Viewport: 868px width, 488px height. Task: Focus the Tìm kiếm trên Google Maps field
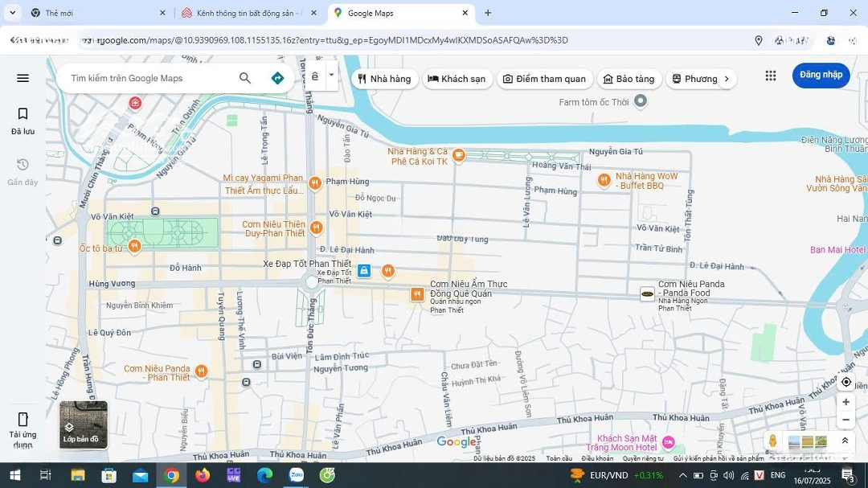point(149,78)
